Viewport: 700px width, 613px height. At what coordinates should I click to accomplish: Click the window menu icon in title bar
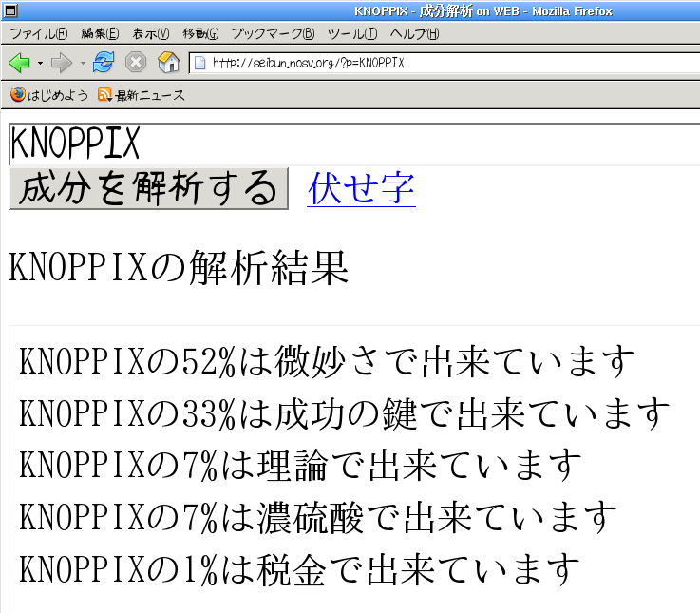click(10, 10)
